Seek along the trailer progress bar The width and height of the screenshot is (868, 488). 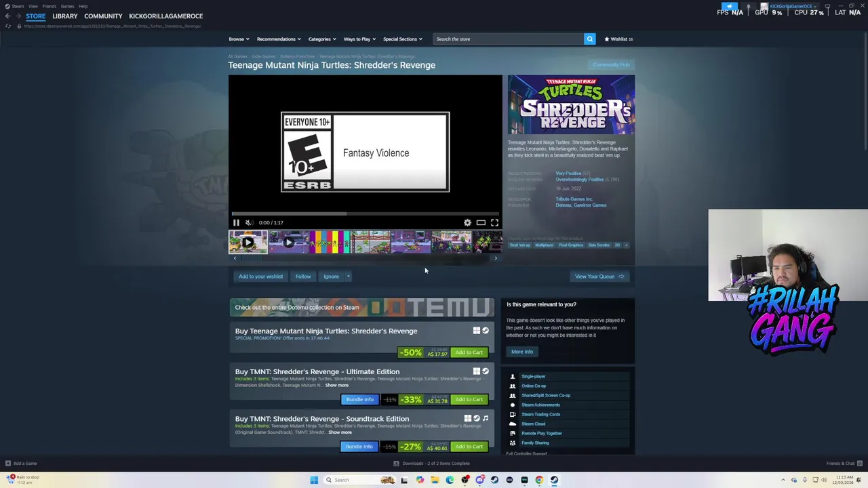coord(365,213)
